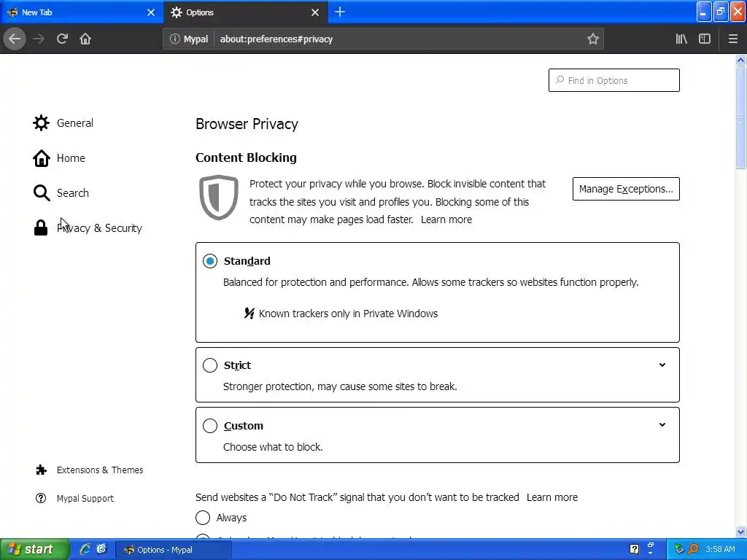
Task: Expand the Strict option details chevron
Action: coord(662,365)
